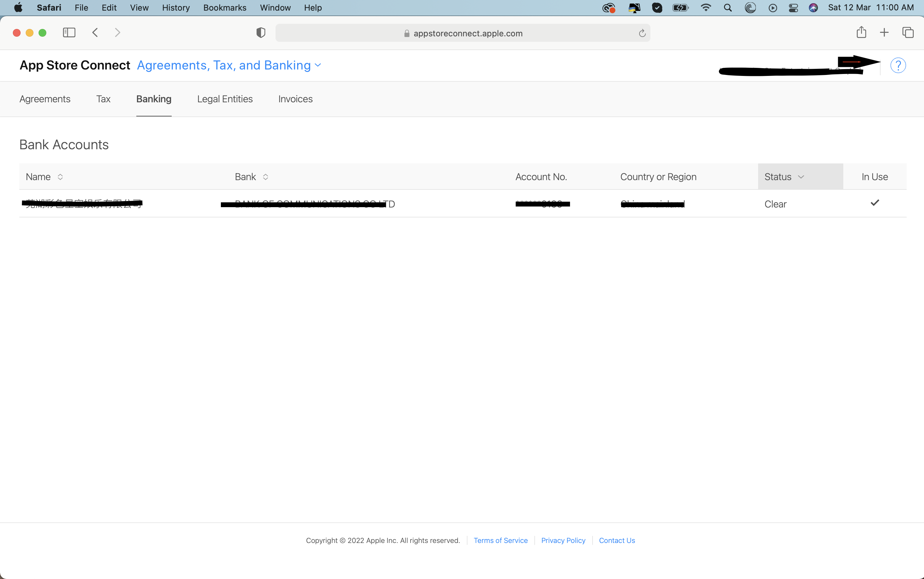Open the Contact Us link
Viewport: 924px width, 579px height.
(617, 540)
